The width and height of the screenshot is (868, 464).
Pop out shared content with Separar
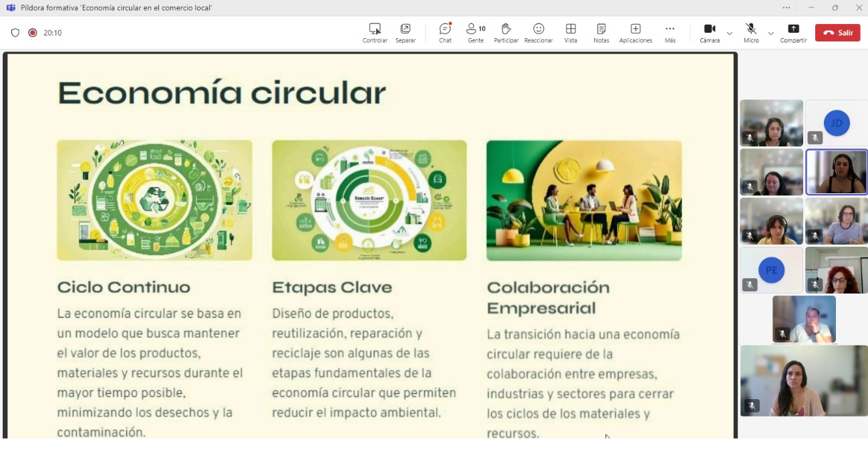click(406, 32)
